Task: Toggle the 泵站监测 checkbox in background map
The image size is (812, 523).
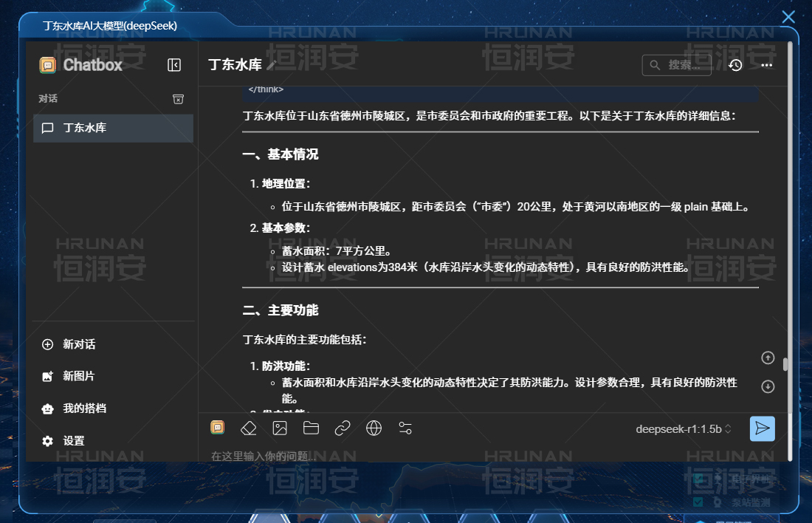Action: coord(698,502)
